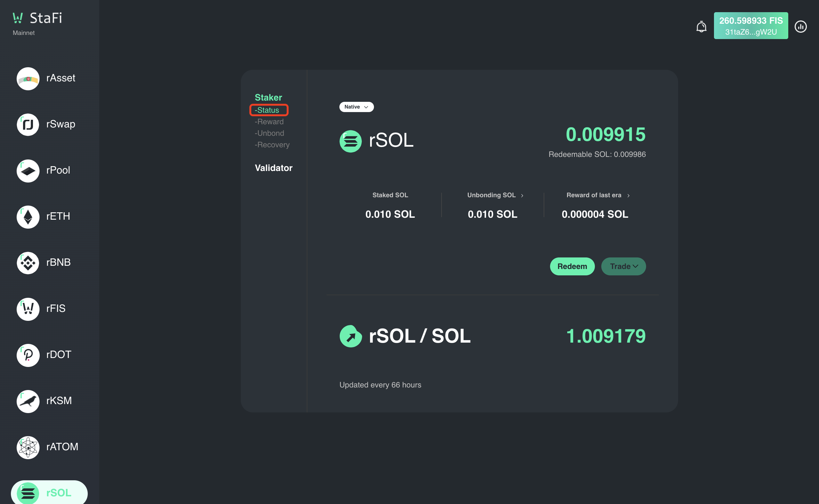Switch to the Validator section
The height and width of the screenshot is (504, 819).
[273, 168]
